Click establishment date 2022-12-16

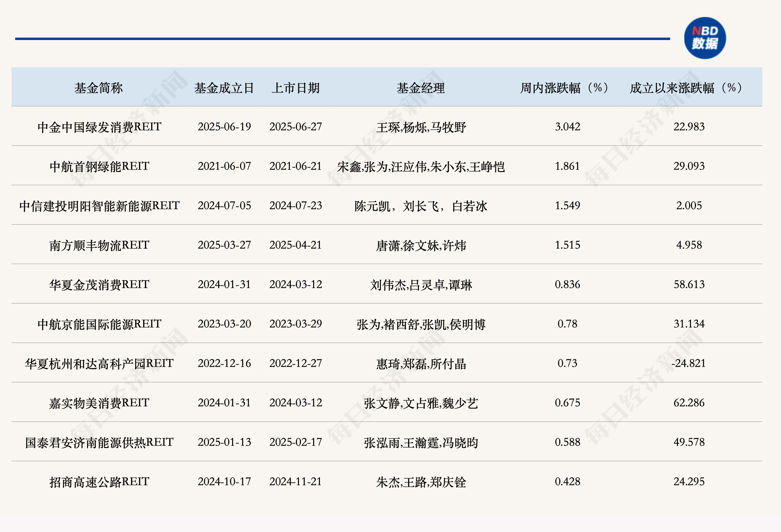(224, 363)
